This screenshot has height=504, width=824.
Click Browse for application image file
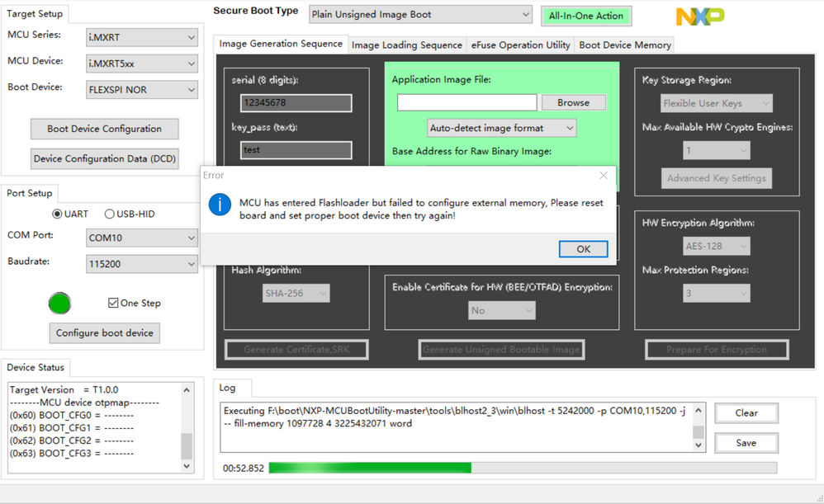point(573,103)
